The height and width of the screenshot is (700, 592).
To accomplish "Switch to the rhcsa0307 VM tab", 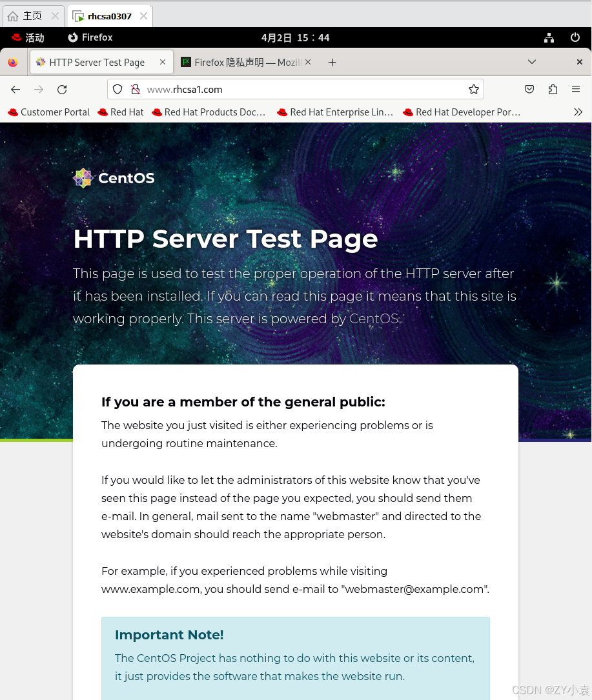I will point(110,17).
